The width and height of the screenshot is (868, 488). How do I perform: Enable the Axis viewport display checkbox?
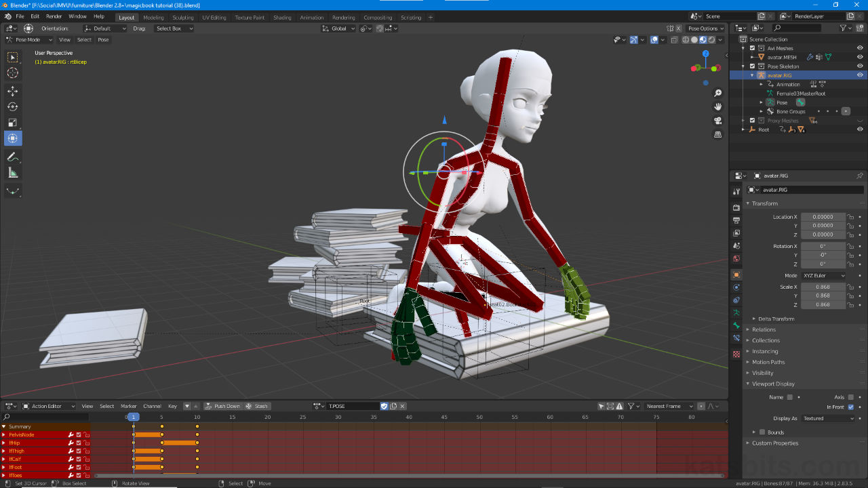tap(851, 397)
